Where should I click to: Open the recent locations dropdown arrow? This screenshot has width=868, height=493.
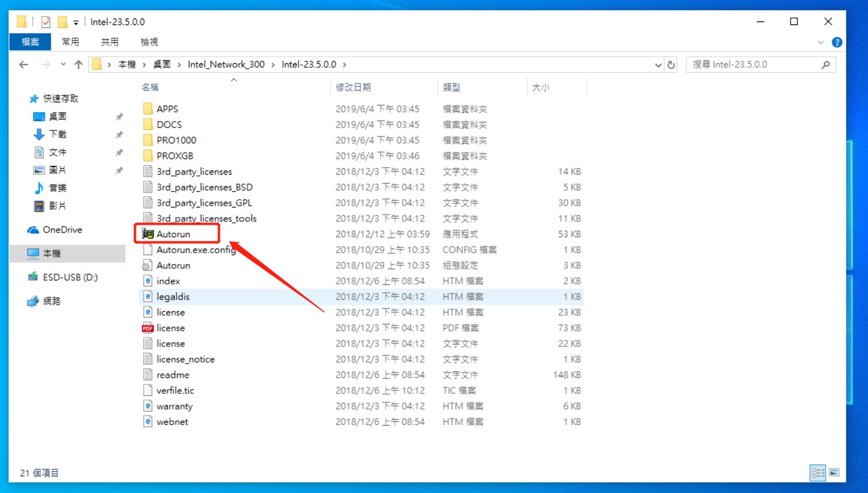click(63, 64)
